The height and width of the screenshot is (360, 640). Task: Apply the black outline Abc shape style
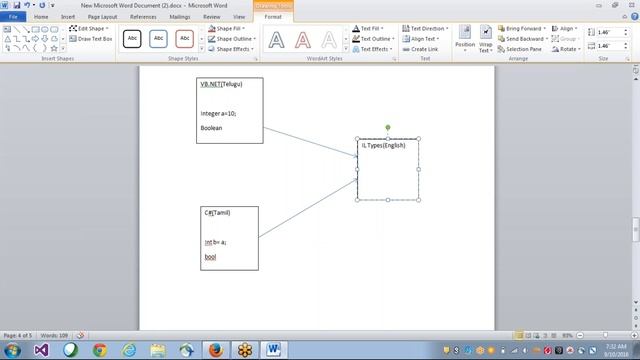point(132,39)
